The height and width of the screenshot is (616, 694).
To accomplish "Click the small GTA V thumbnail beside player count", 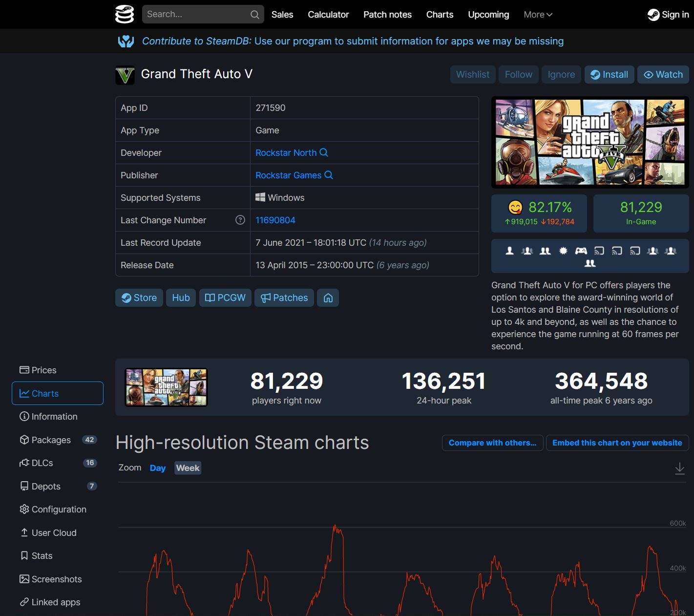I will click(166, 387).
